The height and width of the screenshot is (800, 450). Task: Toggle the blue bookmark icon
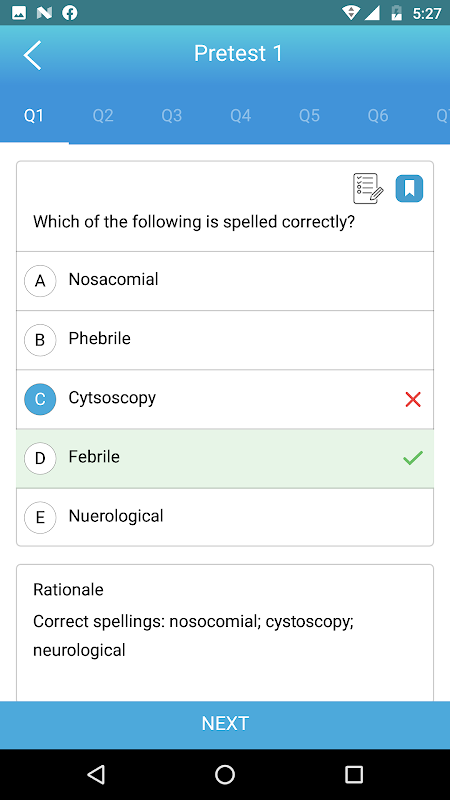coord(409,188)
